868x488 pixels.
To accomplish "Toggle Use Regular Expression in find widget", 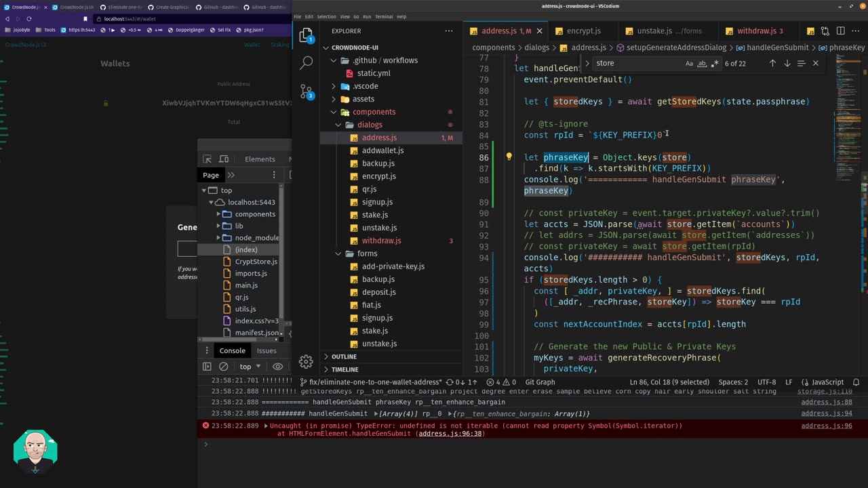I will pyautogui.click(x=715, y=63).
